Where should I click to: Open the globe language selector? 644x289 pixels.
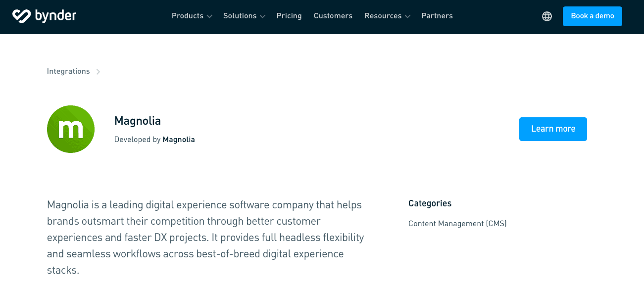(547, 16)
